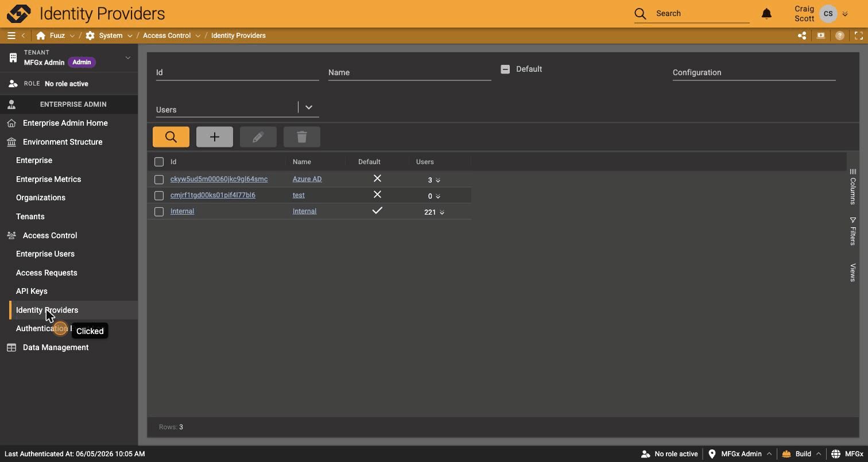Click the orange search magnifier button
Image resolution: width=868 pixels, height=462 pixels.
(x=170, y=137)
